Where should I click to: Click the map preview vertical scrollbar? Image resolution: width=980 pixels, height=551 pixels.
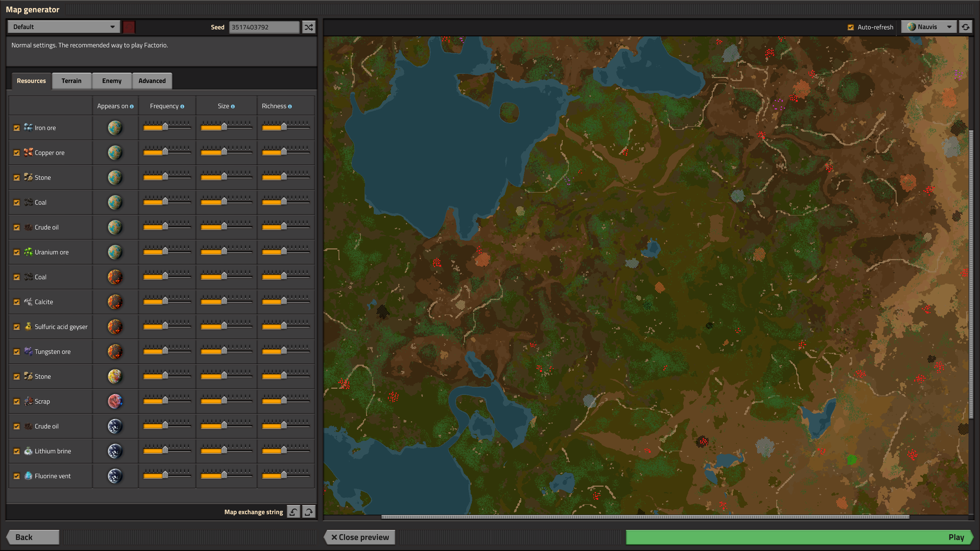[971, 274]
